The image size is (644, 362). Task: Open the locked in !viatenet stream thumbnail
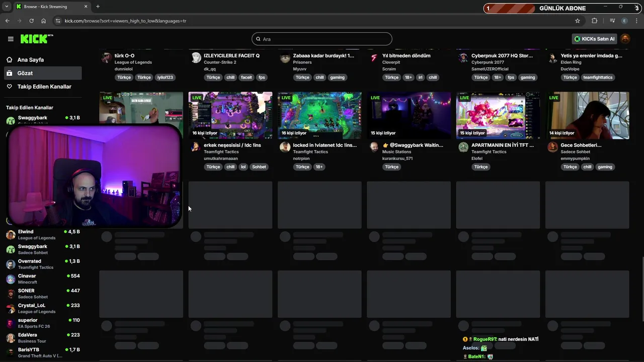coord(319,115)
